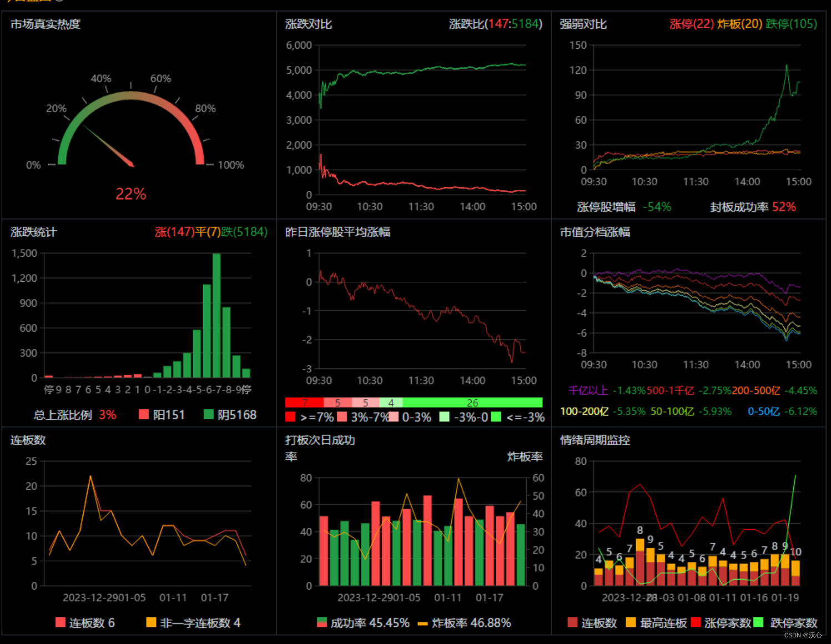The width and height of the screenshot is (831, 644).
Task: Click the 昨日涨停股平均涨幅 title
Action: pos(338,232)
